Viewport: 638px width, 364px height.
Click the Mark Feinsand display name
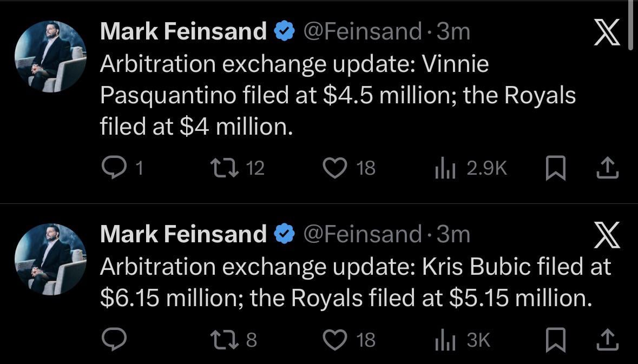click(x=182, y=31)
